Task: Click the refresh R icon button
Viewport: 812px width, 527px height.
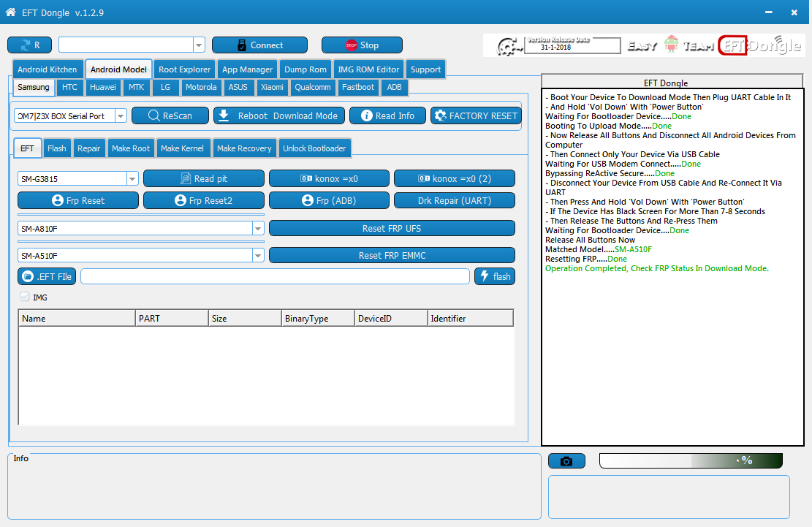Action: 29,45
